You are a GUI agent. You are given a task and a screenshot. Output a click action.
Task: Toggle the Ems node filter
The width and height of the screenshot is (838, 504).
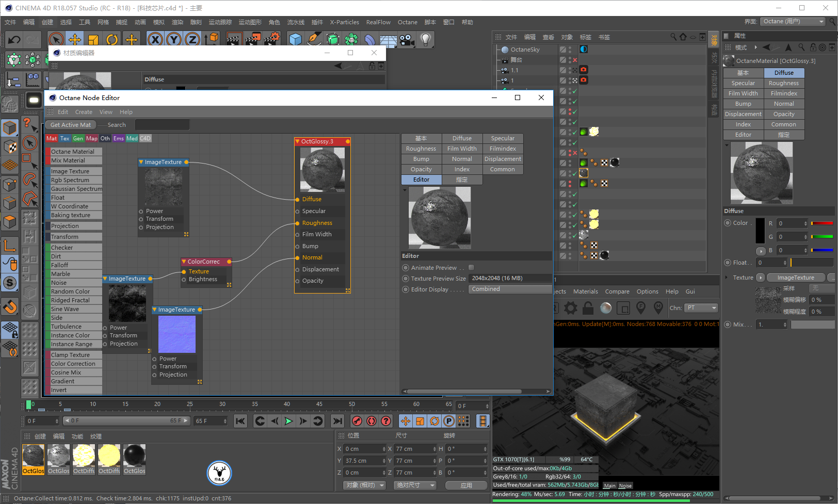tap(119, 138)
